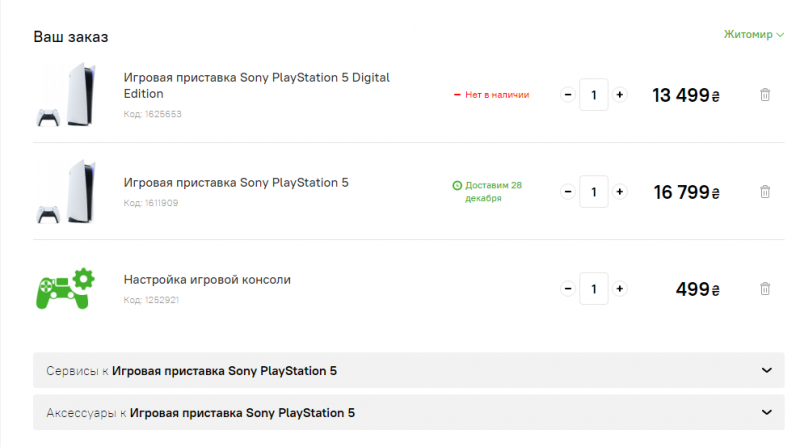Decrease quantity of console setup service
Screen dimensions: 800x447
point(568,289)
